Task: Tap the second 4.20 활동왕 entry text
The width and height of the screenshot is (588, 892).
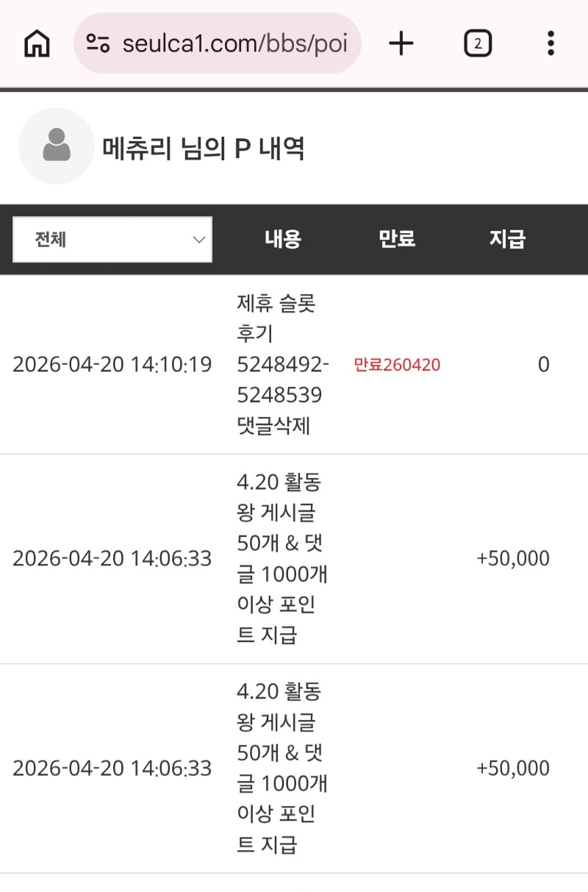Action: pyautogui.click(x=283, y=768)
